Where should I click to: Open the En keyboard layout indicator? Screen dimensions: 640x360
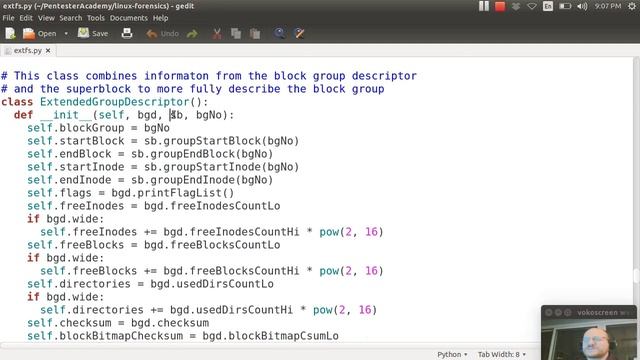[548, 6]
